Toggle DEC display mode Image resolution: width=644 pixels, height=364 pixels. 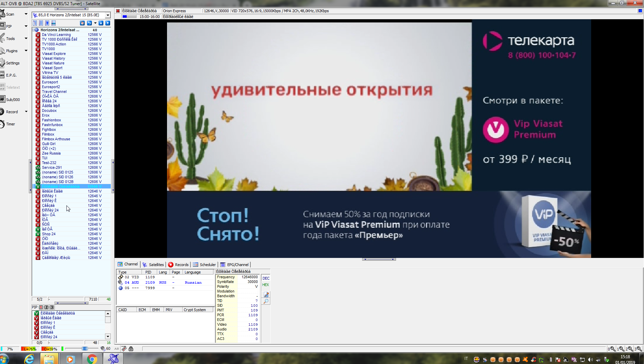pyautogui.click(x=266, y=278)
